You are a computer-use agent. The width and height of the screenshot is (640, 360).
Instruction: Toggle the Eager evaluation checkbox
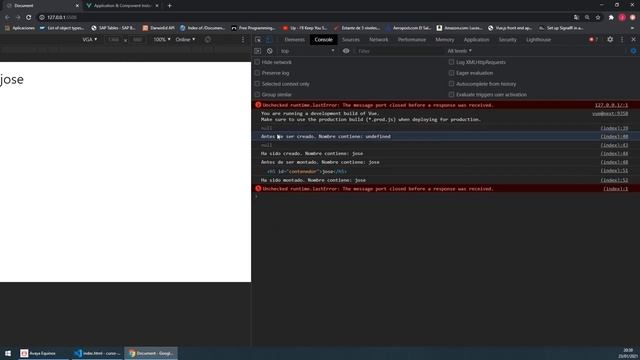pyautogui.click(x=451, y=73)
